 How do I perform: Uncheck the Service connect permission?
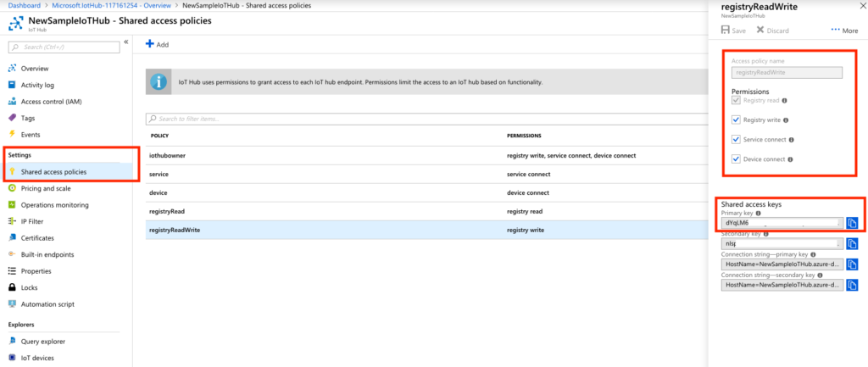(x=736, y=140)
